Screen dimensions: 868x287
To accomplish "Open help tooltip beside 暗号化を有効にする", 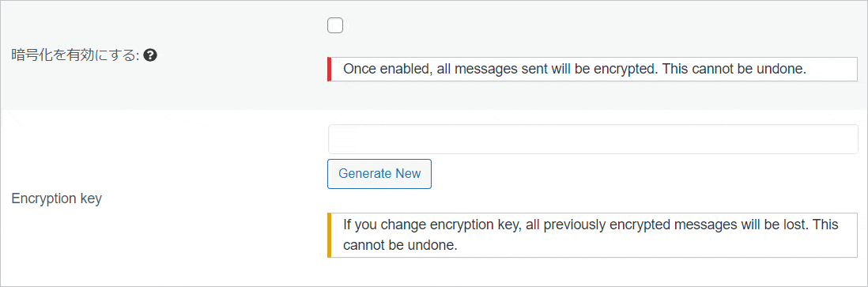I will click(149, 55).
